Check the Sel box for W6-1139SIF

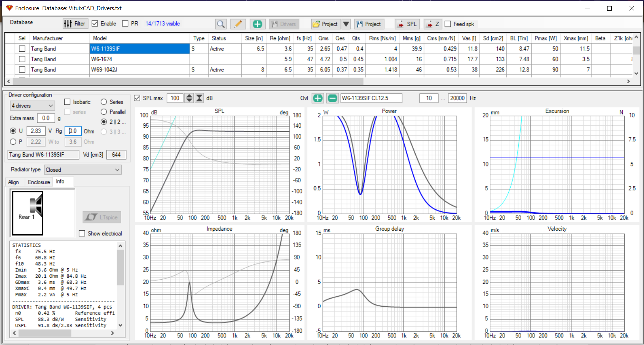click(22, 49)
